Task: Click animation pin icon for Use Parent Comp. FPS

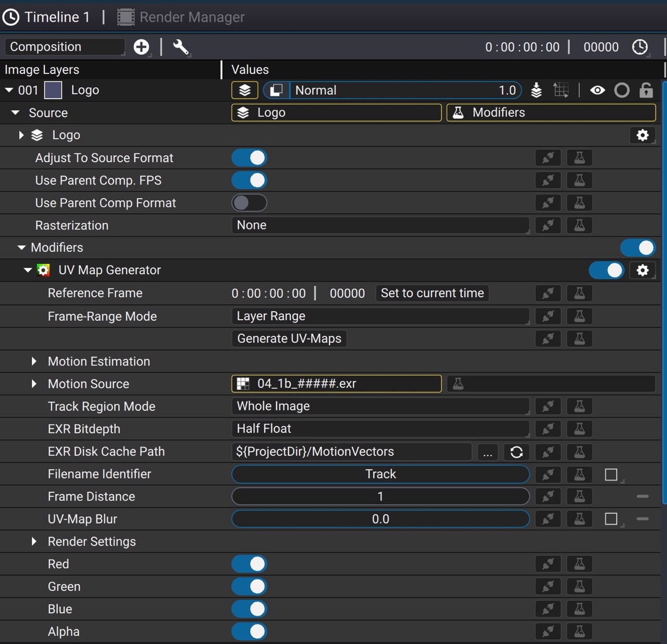Action: [548, 180]
